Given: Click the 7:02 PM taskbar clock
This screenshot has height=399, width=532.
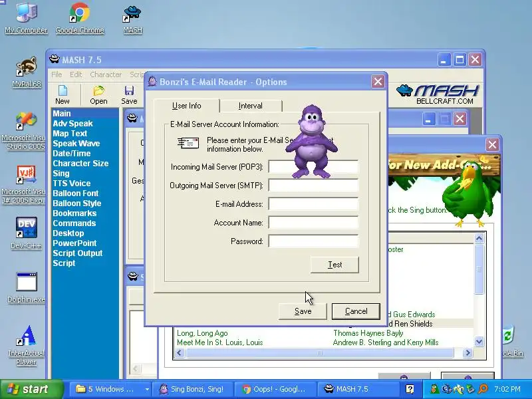Looking at the screenshot, I should click(507, 389).
